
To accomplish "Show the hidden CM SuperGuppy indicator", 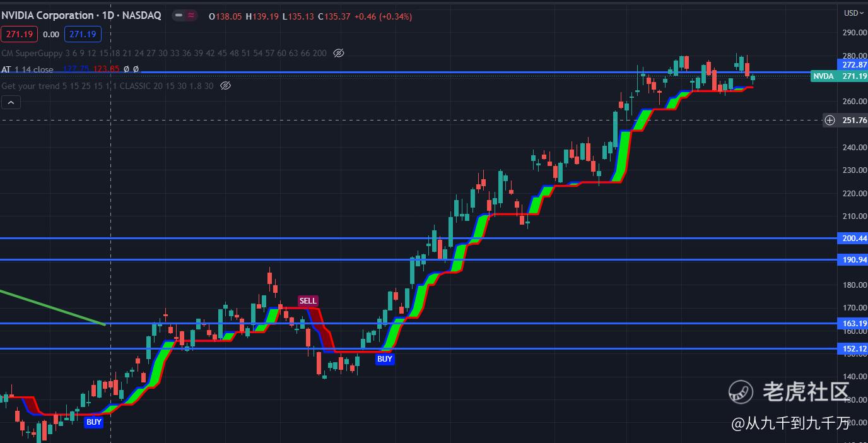I will [339, 53].
